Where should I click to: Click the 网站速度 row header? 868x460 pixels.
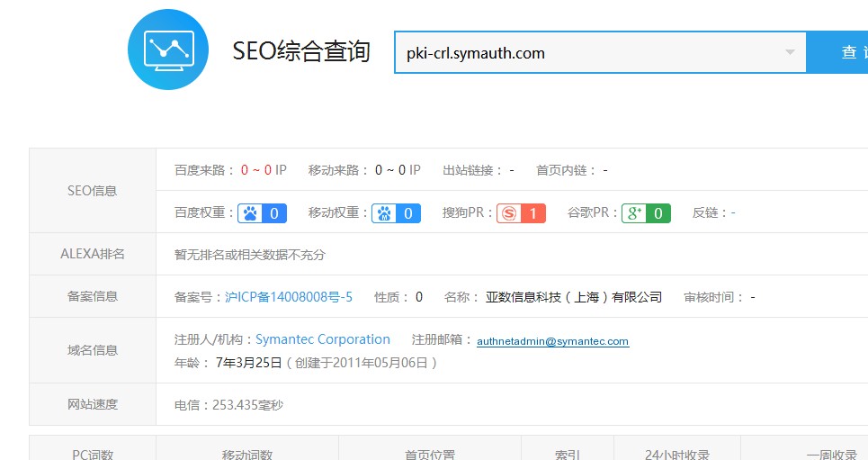click(93, 404)
